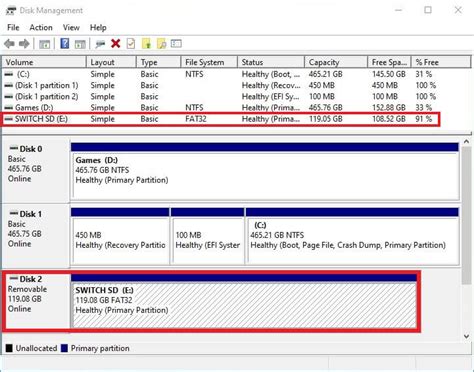The width and height of the screenshot is (474, 372).
Task: Click the drive connection icon left of red X
Action: [x=100, y=44]
